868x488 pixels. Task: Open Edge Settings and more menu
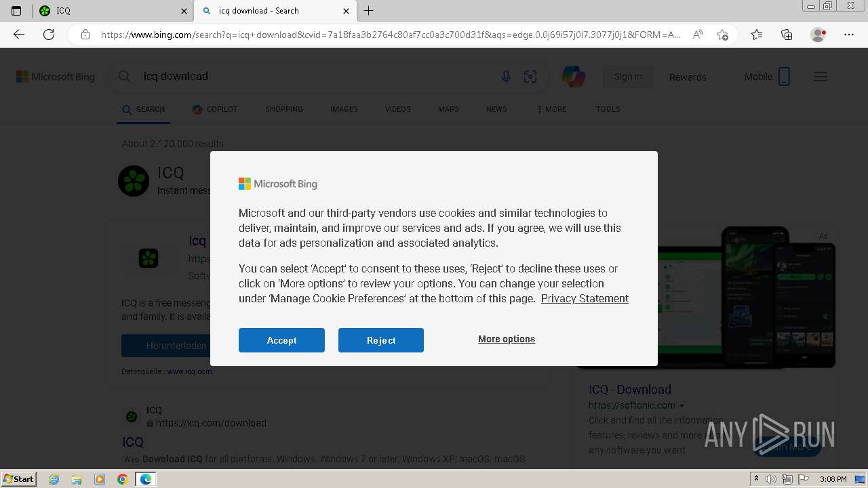pyautogui.click(x=849, y=35)
